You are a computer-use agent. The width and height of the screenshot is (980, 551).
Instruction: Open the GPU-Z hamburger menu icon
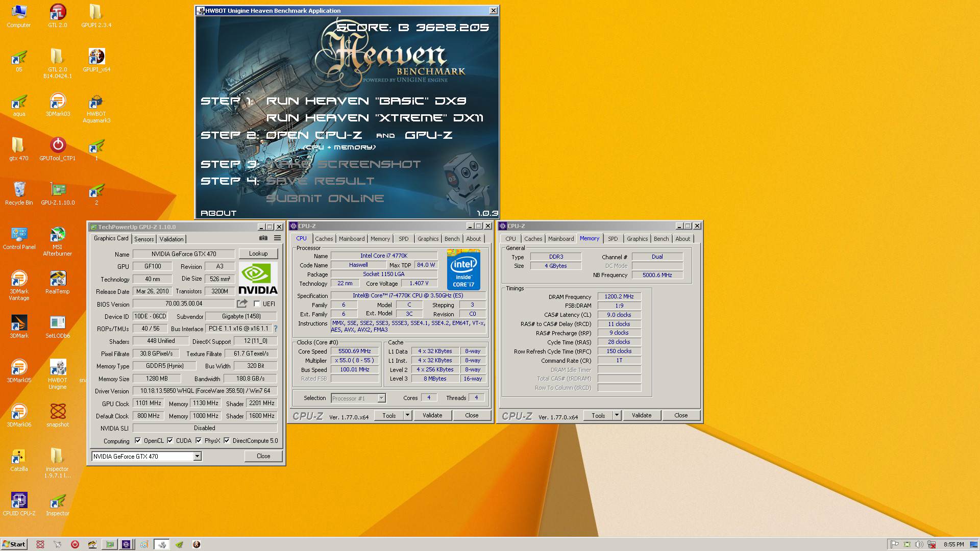click(x=277, y=238)
